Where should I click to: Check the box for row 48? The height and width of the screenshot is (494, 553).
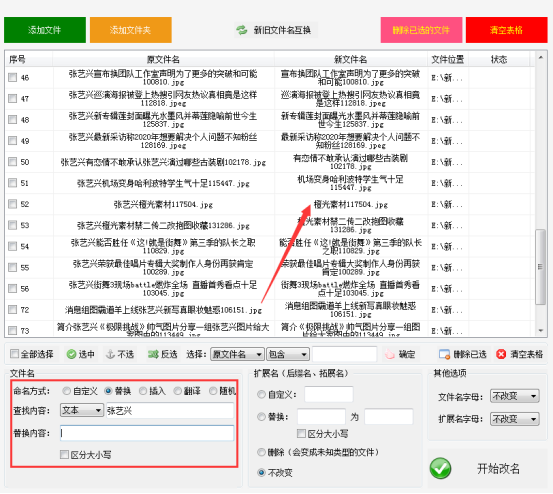coord(12,120)
